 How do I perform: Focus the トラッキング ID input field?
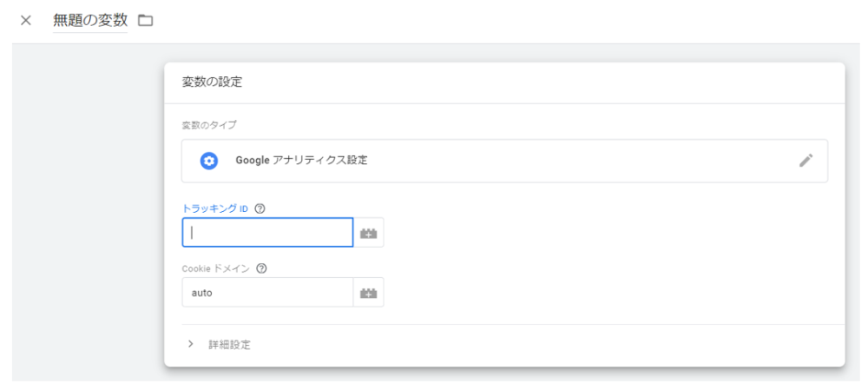tap(267, 232)
